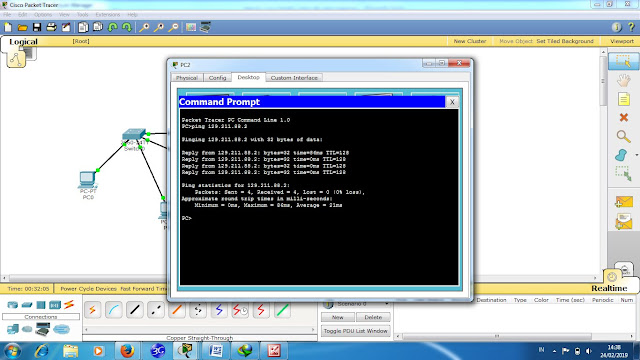640x360 pixels.
Task: Open Microsoft Word from the taskbar
Action: click(215, 351)
